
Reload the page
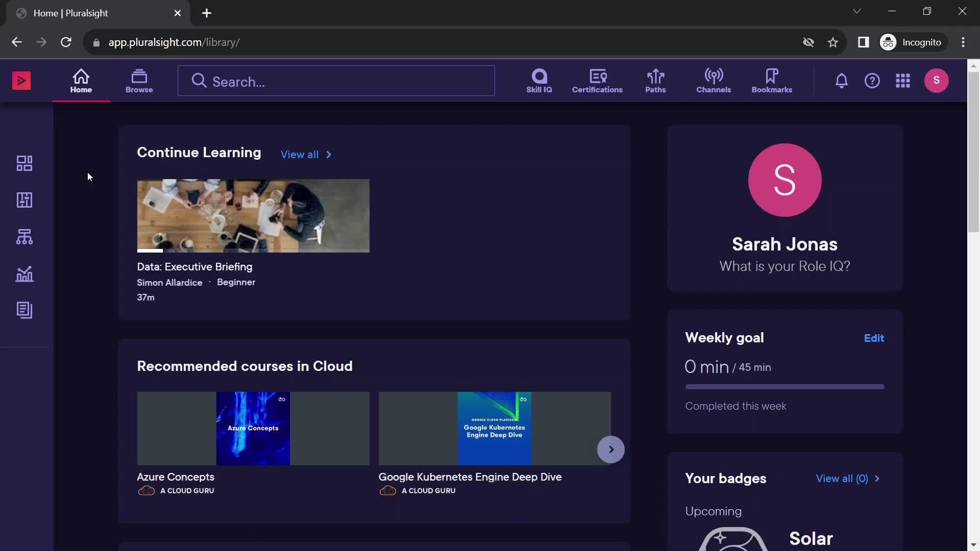pos(66,42)
